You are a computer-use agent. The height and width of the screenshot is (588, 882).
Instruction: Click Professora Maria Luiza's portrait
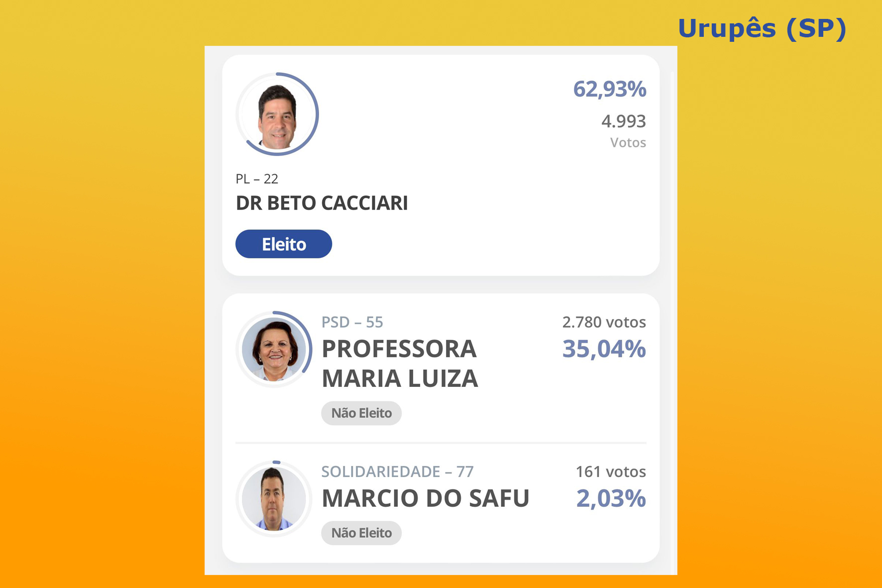[x=274, y=349]
